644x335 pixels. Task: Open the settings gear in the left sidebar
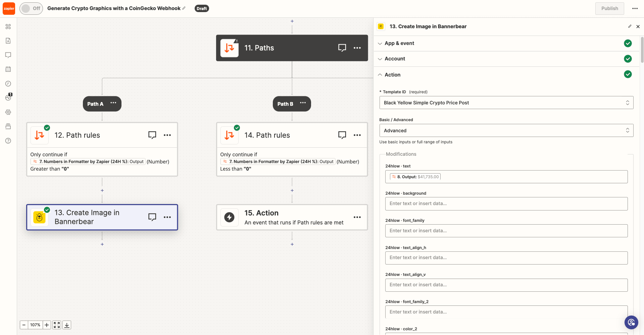coord(8,112)
